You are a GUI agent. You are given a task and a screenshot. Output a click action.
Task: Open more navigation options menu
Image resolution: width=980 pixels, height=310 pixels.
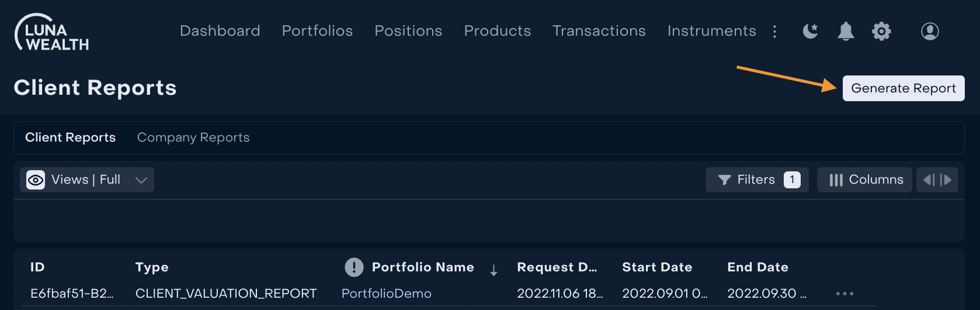[775, 31]
